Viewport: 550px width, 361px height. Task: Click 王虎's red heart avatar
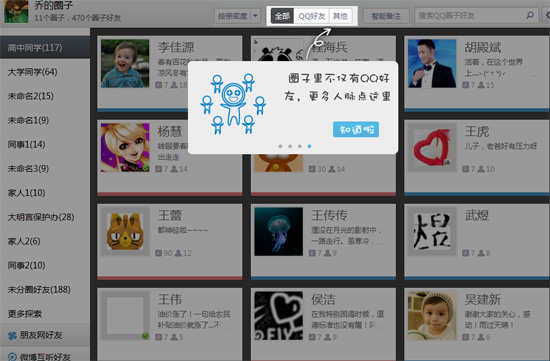point(432,147)
